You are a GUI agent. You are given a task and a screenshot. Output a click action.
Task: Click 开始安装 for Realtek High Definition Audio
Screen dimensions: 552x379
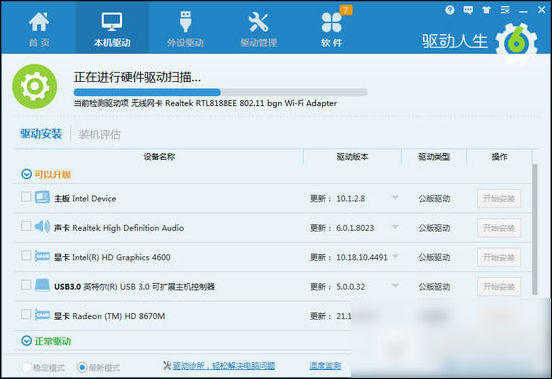(499, 228)
